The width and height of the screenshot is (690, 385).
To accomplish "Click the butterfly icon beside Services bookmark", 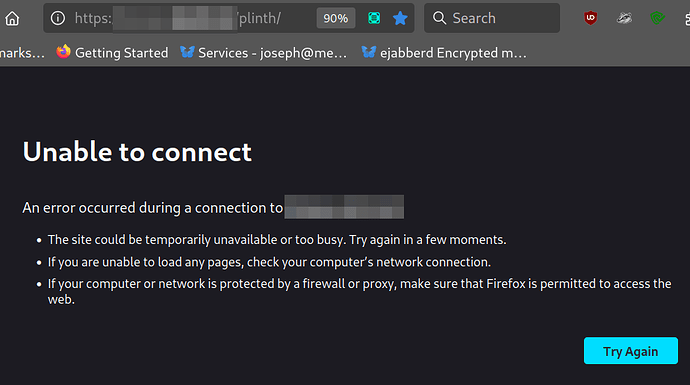I will pos(187,52).
